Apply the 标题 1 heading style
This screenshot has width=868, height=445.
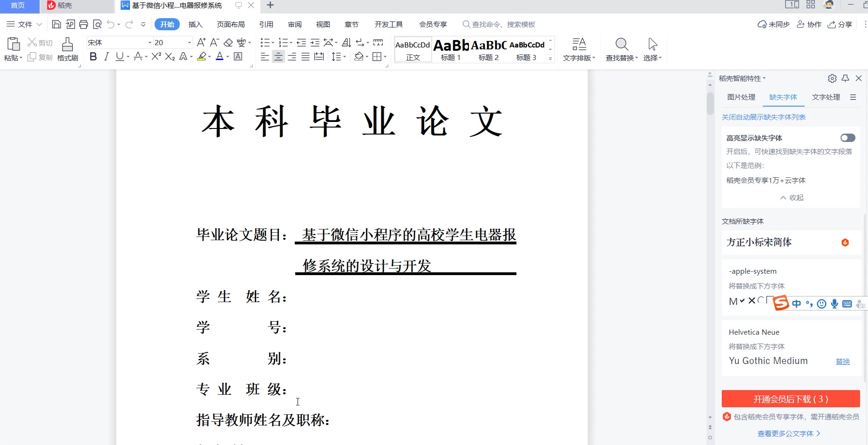(x=451, y=50)
